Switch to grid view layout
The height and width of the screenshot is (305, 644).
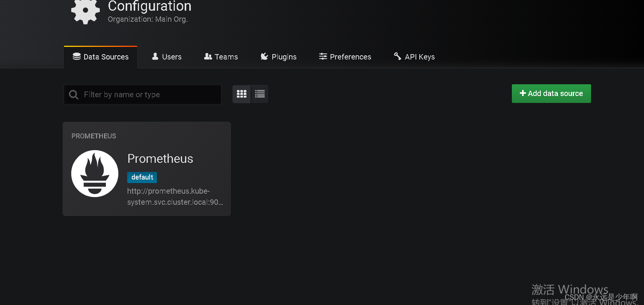(x=242, y=94)
